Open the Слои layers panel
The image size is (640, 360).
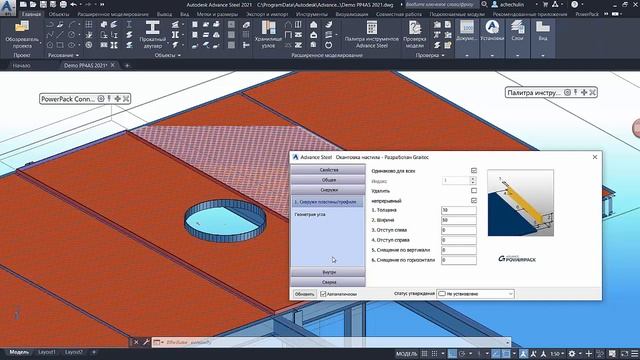[517, 31]
